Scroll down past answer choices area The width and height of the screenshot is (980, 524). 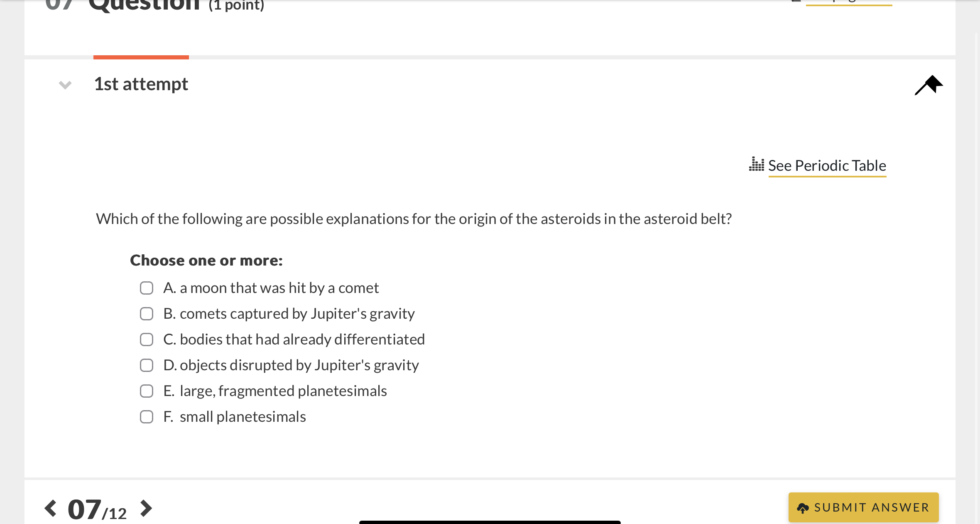pyautogui.click(x=490, y=454)
